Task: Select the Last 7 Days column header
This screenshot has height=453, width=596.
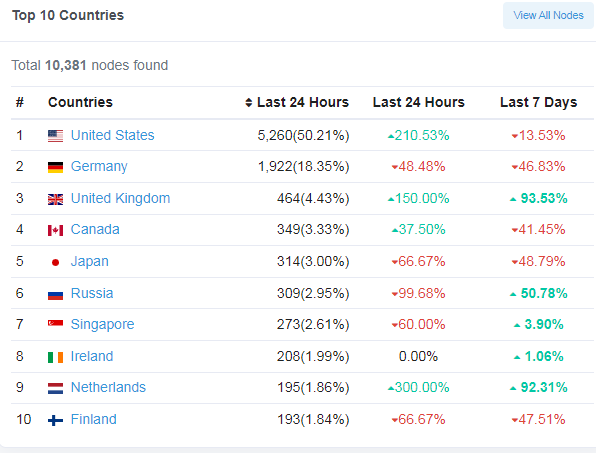Action: [x=539, y=102]
